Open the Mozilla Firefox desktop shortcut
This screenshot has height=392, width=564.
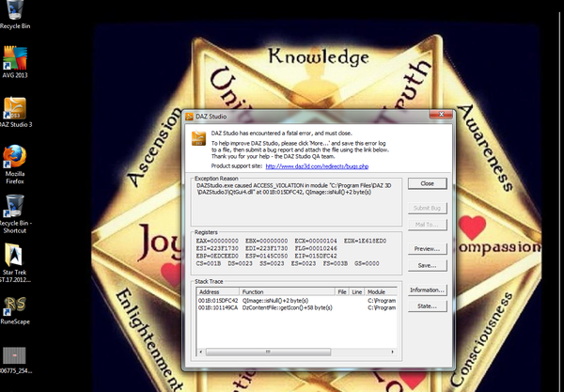pyautogui.click(x=15, y=164)
